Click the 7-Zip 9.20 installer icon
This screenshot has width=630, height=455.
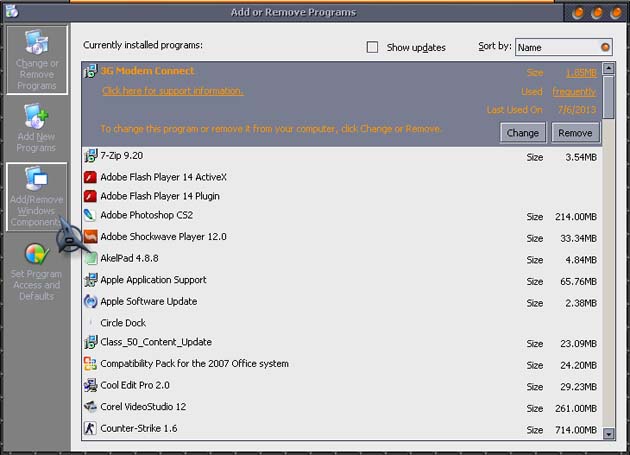click(x=90, y=156)
